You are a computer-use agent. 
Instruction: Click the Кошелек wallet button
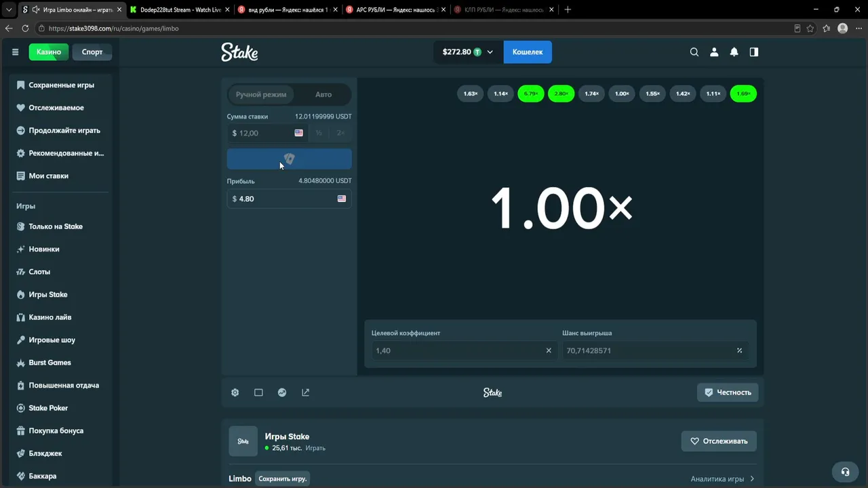(x=528, y=52)
